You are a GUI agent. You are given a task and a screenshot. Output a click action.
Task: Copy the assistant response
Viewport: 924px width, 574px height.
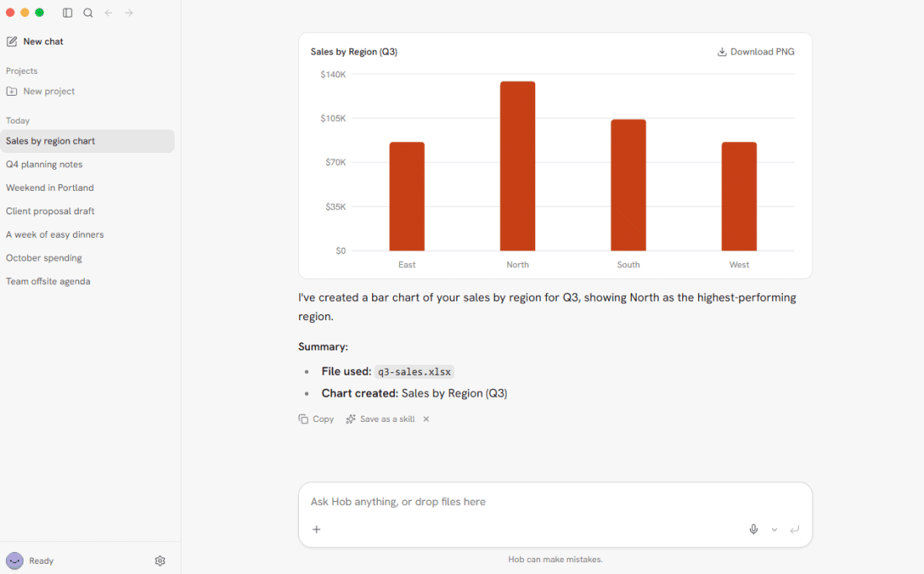pos(317,419)
